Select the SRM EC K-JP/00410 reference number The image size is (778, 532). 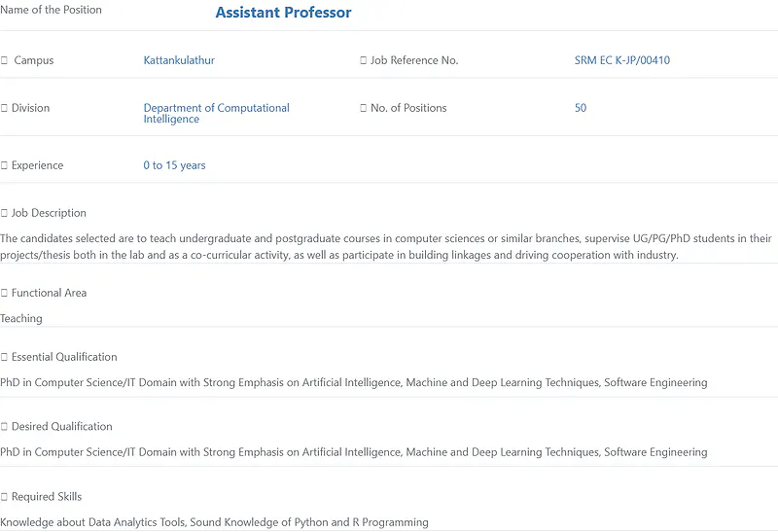[622, 60]
